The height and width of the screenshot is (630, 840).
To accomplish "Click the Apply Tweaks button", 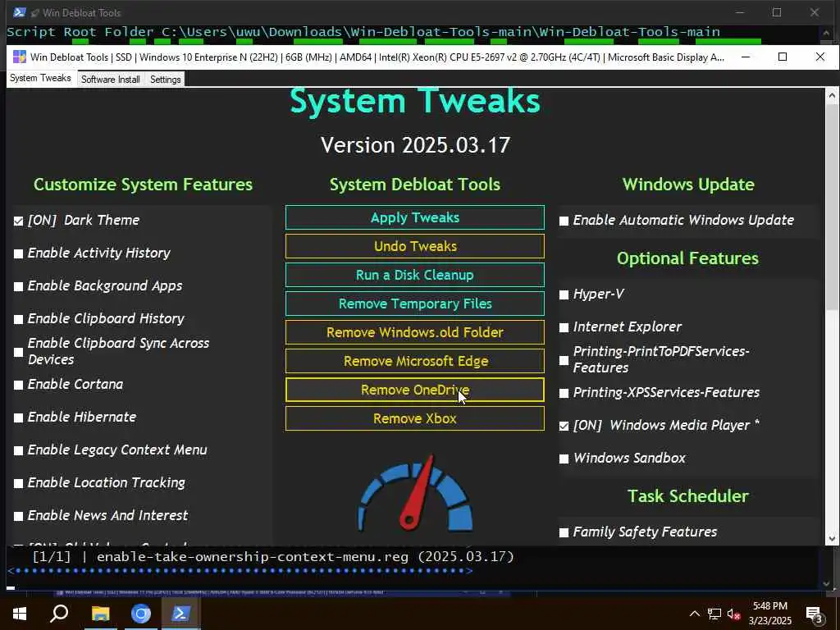I will (414, 217).
